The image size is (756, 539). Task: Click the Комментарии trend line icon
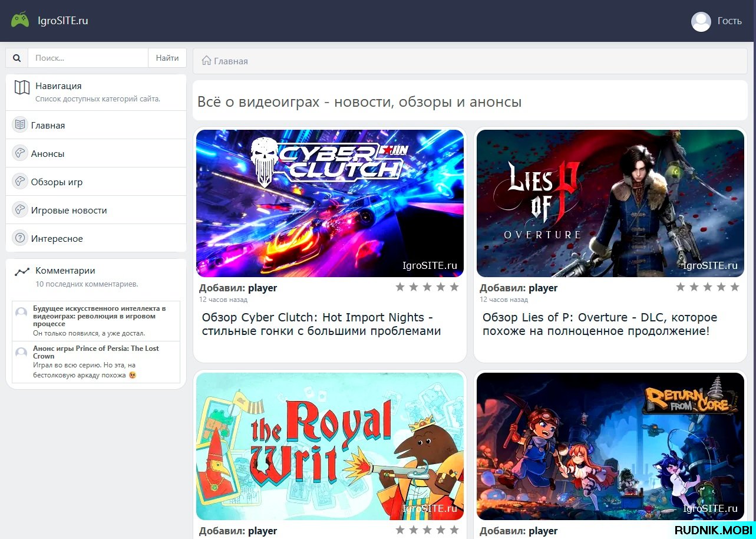[x=22, y=272]
